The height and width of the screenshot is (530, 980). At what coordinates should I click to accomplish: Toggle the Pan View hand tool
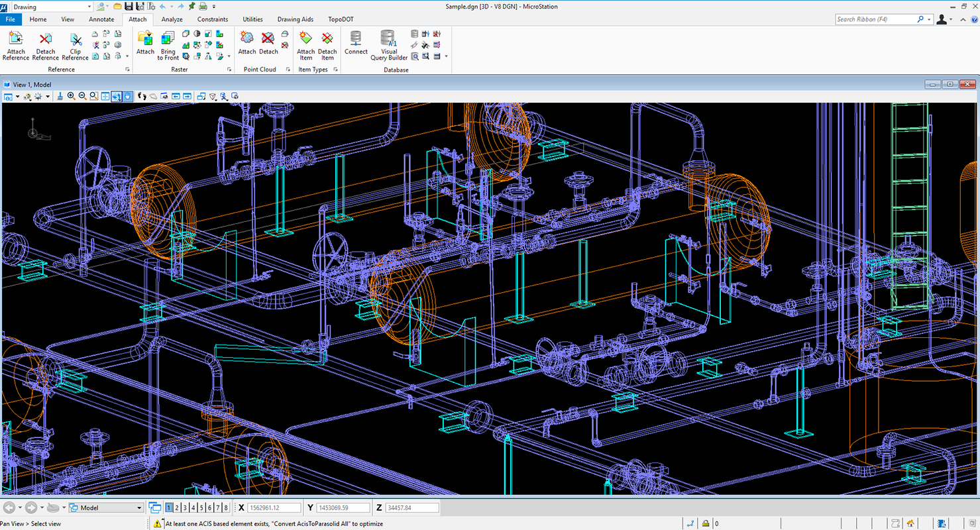pos(128,96)
